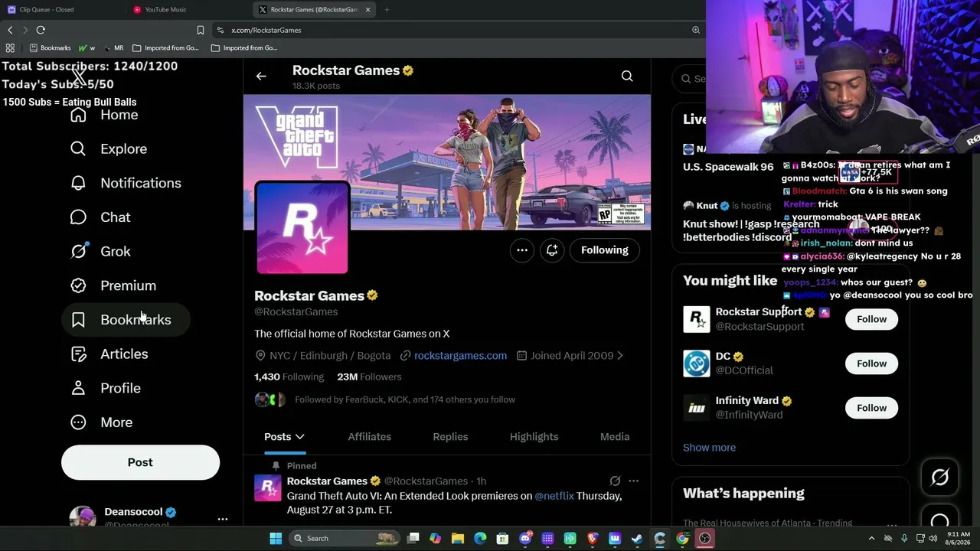Open the More circle icon in sidebar
Image resolution: width=980 pixels, height=551 pixels.
[78, 422]
